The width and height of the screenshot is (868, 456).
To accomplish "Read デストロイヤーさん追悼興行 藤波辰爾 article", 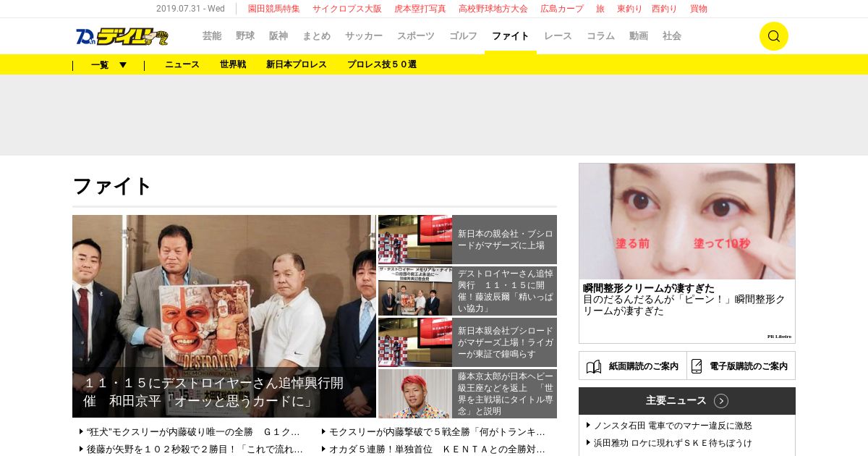I will (505, 291).
